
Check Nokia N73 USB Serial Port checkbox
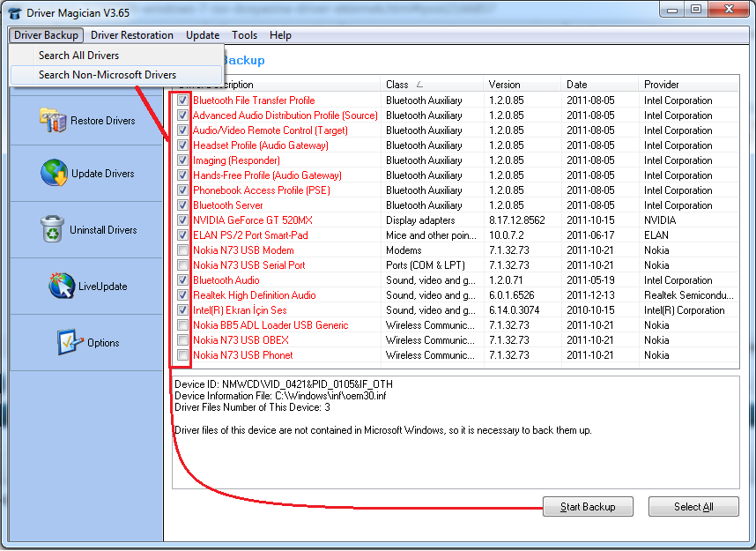click(182, 264)
